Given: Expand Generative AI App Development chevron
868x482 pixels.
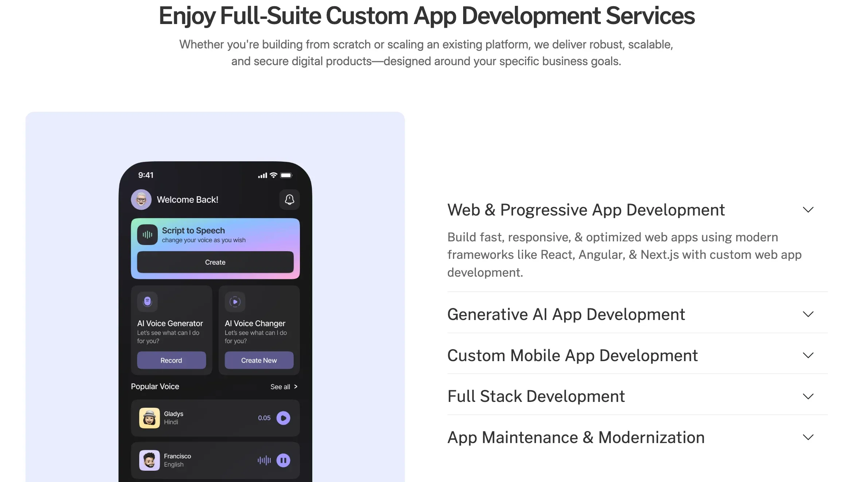Looking at the screenshot, I should tap(808, 314).
